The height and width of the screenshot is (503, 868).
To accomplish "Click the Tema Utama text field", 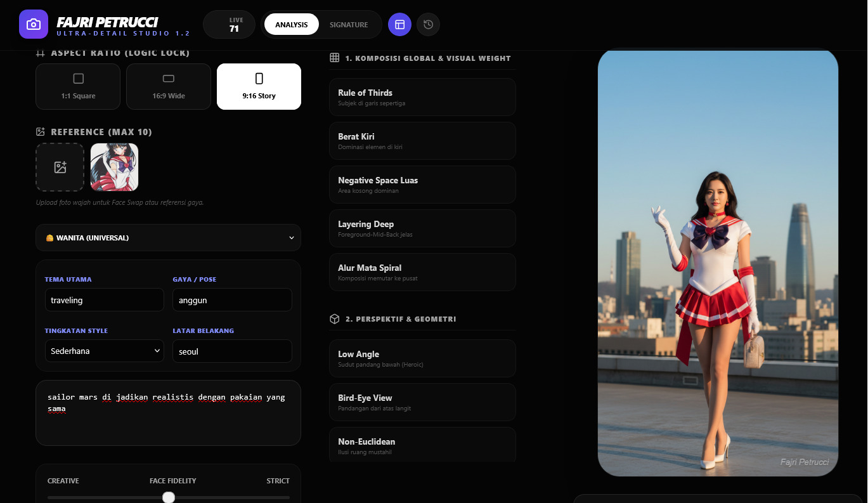I will pos(105,300).
